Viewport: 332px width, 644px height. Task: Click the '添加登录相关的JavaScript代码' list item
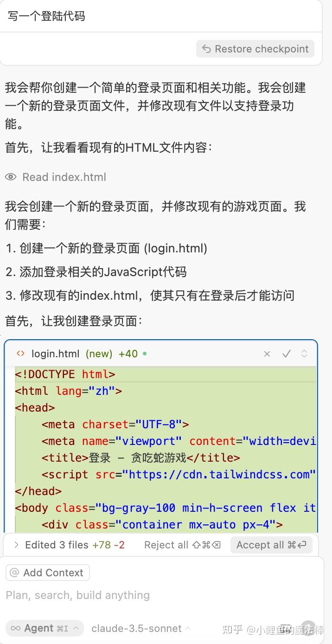(x=96, y=271)
